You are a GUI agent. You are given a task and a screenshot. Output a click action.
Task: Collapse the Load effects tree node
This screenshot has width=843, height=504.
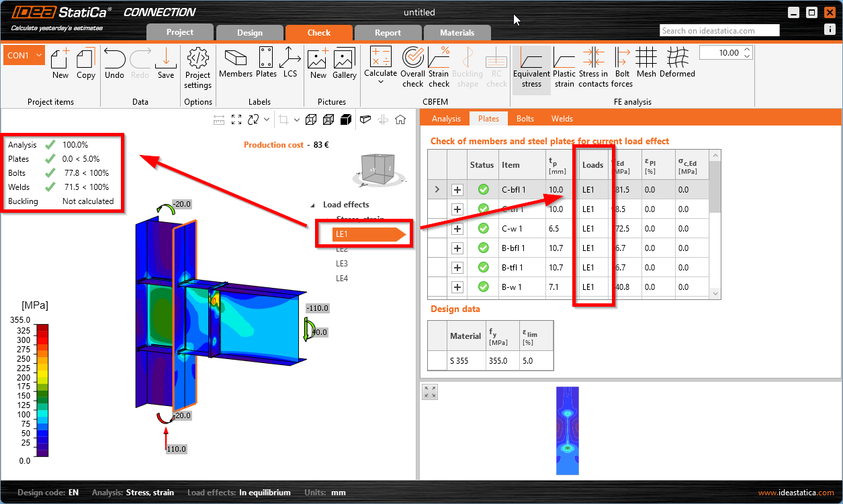tap(312, 205)
